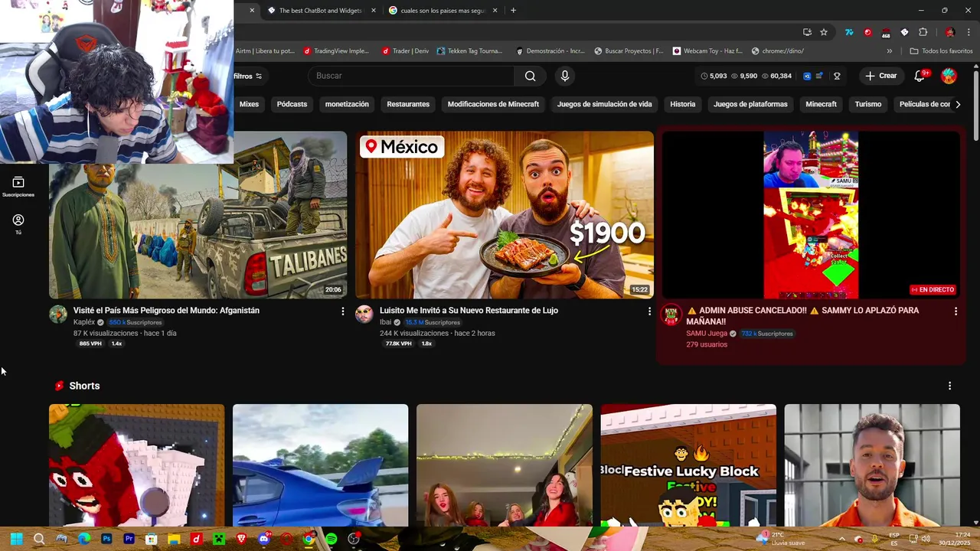The height and width of the screenshot is (551, 980).
Task: Open the extension showing 468 badge
Action: pyautogui.click(x=886, y=33)
